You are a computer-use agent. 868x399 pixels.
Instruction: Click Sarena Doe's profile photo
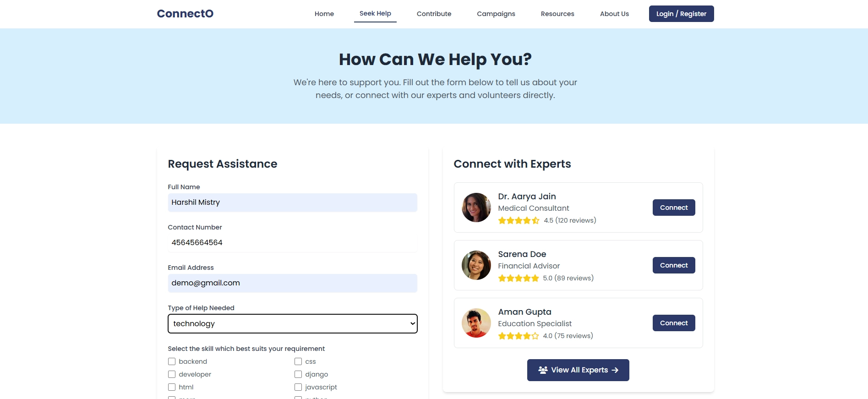coord(476,265)
